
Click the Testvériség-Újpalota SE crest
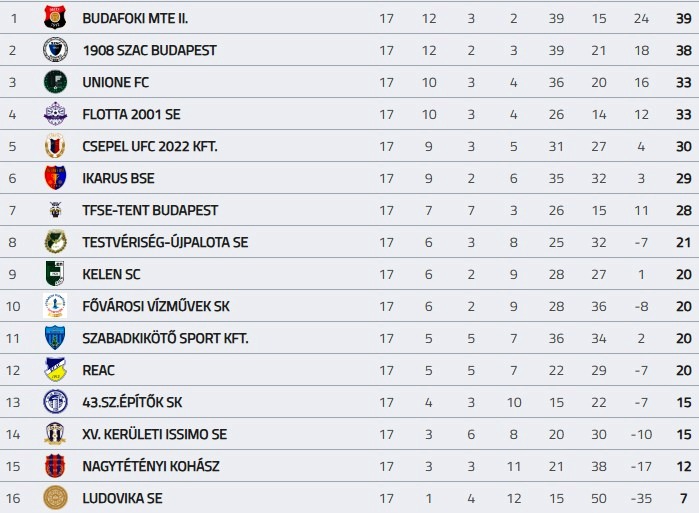point(55,242)
